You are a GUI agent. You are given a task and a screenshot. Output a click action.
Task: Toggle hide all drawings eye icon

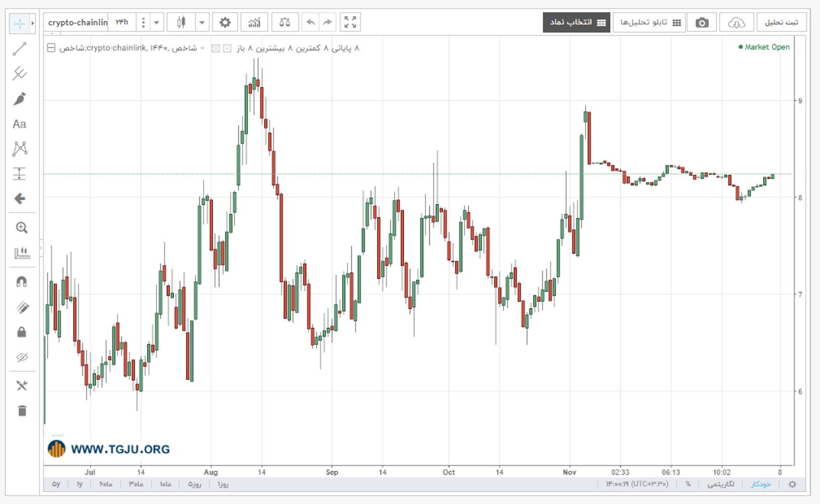click(22, 357)
